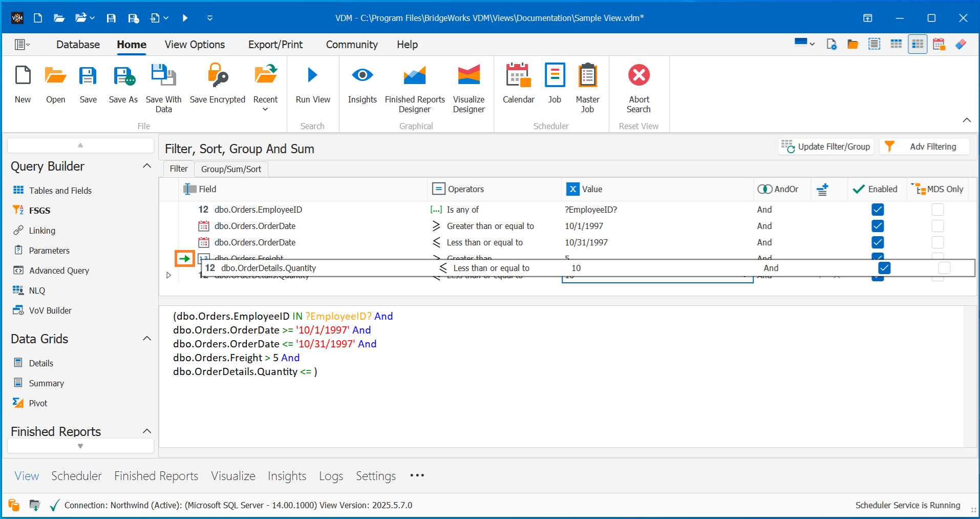Enable MDS Only for EmployeeID filter
Viewport: 980px width, 519px height.
tap(938, 210)
